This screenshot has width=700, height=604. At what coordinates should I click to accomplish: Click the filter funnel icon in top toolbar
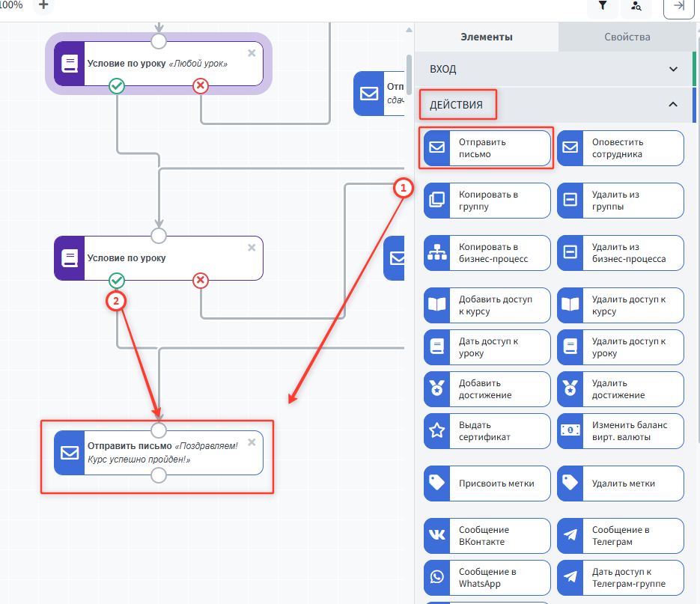tap(603, 6)
